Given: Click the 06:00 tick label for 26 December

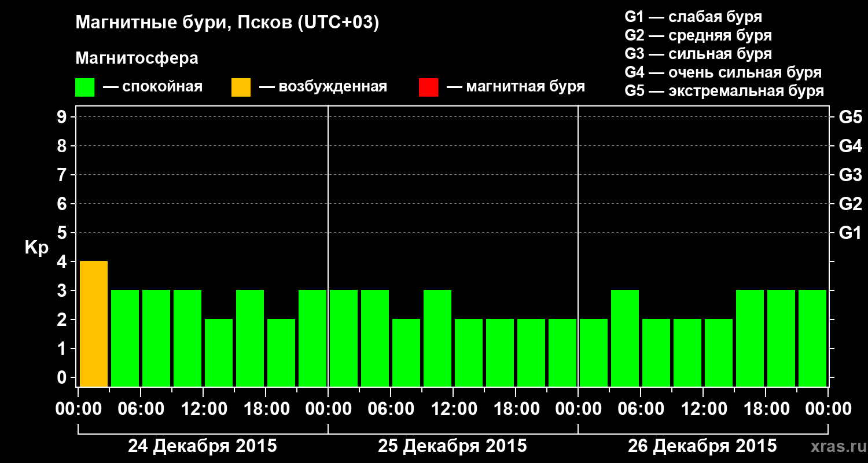Looking at the screenshot, I should coord(641,409).
